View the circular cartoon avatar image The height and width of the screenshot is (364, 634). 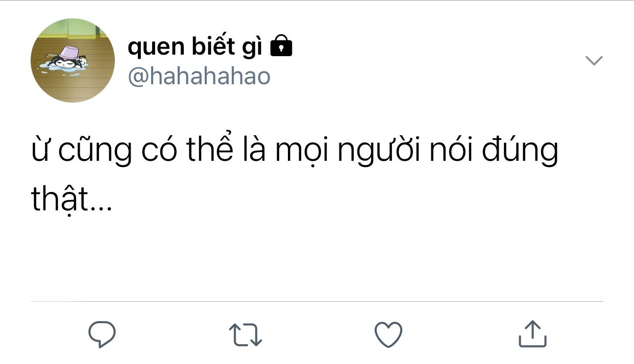[x=73, y=61]
